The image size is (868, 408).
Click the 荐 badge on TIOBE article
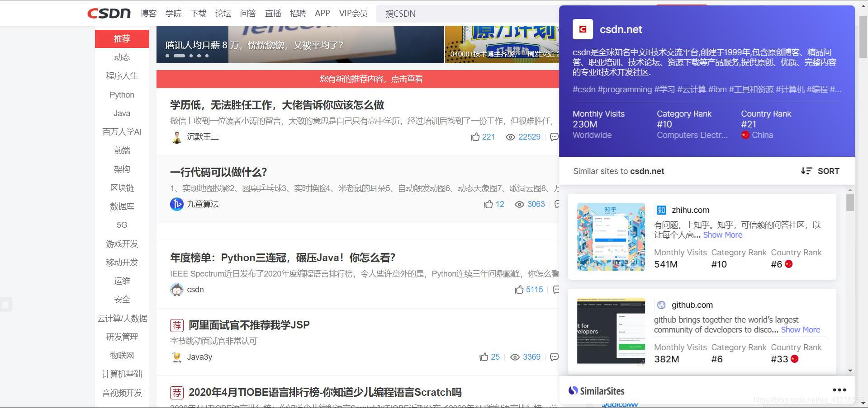pyautogui.click(x=176, y=392)
